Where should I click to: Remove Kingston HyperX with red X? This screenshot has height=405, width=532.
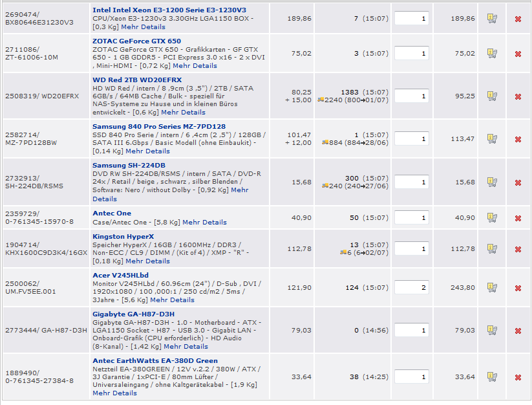518,250
